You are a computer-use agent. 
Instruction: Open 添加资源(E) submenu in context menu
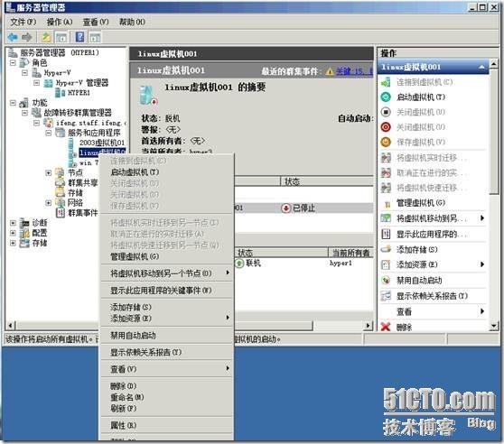[x=167, y=319]
